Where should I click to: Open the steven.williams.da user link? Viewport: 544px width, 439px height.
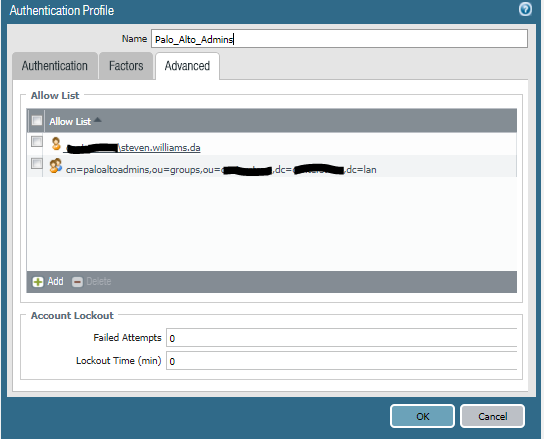133,148
